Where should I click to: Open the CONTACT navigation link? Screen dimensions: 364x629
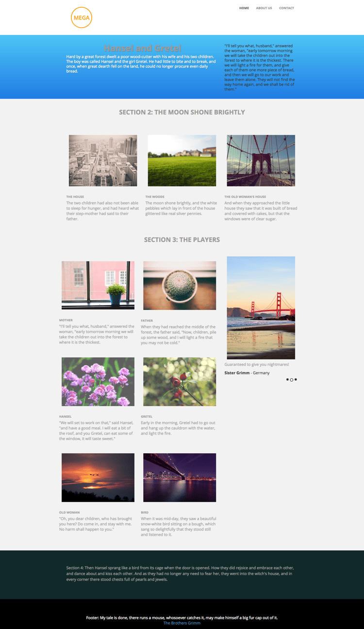click(x=286, y=8)
